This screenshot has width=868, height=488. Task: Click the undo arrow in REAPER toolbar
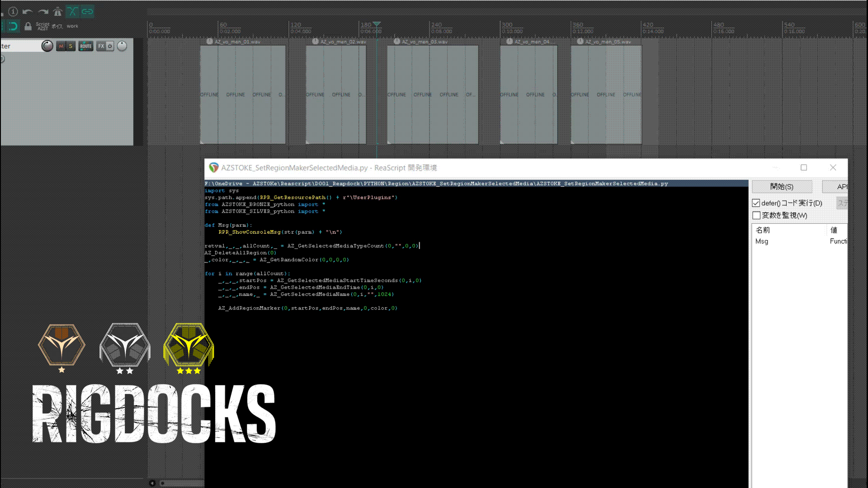(x=28, y=11)
